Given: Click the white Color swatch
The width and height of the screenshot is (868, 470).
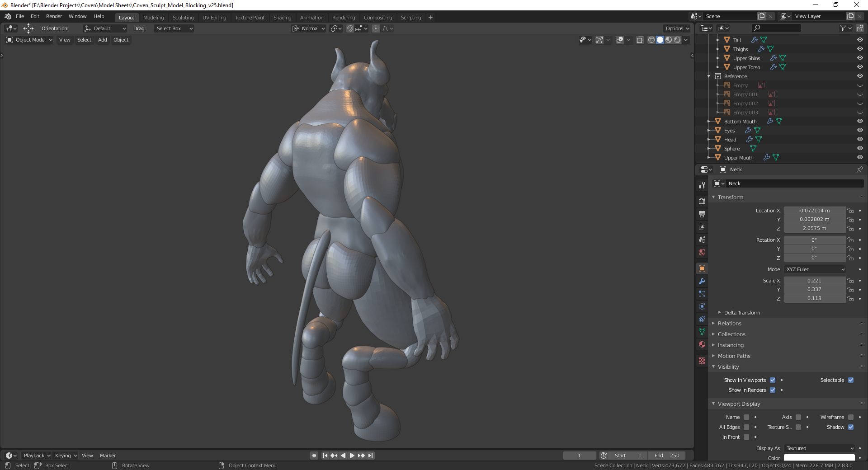Looking at the screenshot, I should pyautogui.click(x=819, y=458).
